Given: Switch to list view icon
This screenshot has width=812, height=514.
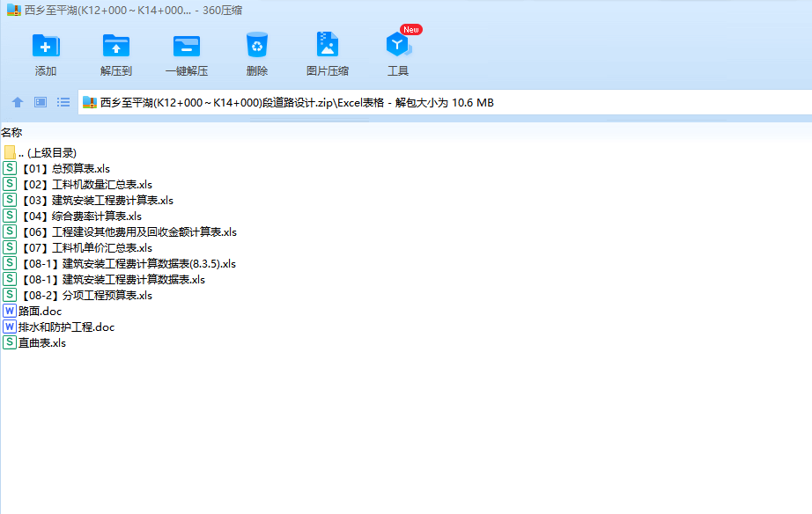Looking at the screenshot, I should point(63,102).
